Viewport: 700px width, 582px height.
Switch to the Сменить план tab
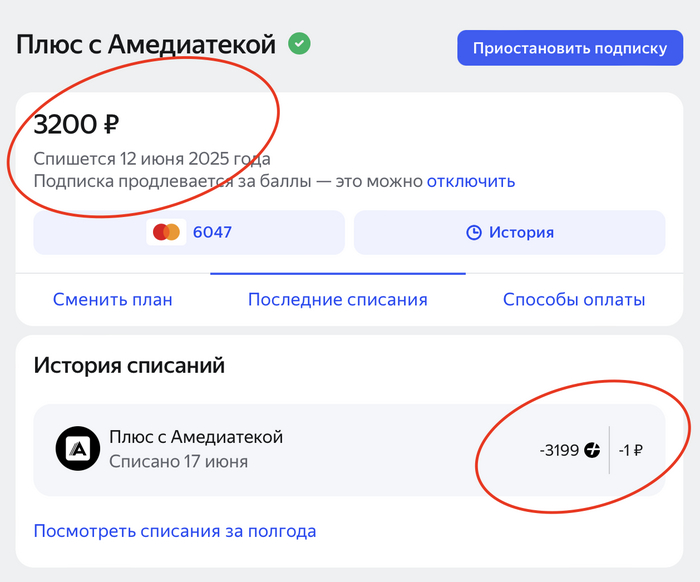tap(113, 299)
